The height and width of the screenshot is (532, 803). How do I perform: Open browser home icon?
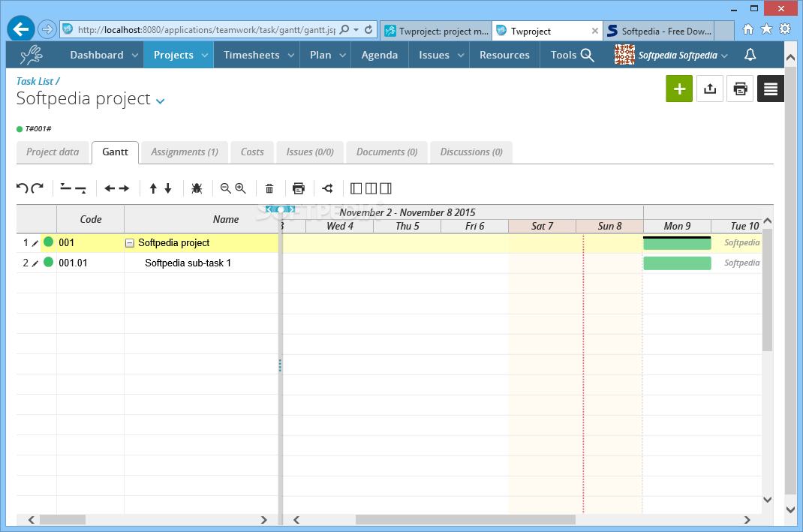[748, 29]
